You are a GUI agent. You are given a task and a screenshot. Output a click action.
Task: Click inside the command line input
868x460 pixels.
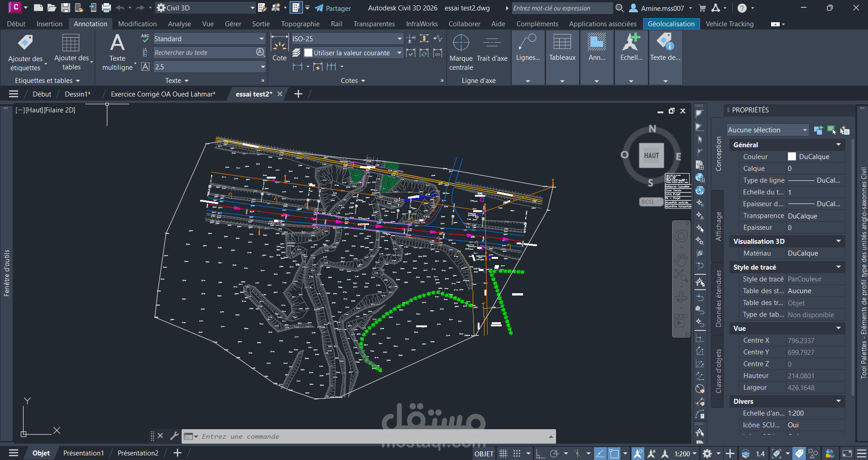tap(317, 436)
